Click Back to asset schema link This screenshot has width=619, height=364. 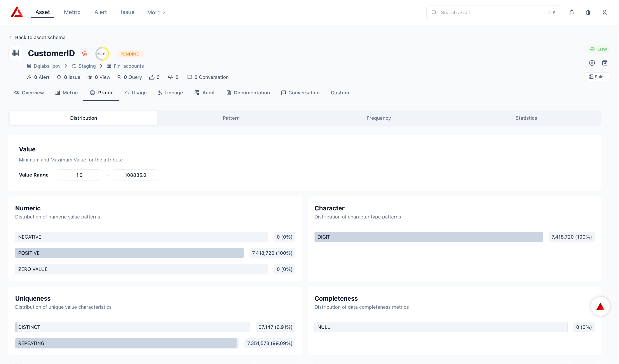[x=40, y=38]
